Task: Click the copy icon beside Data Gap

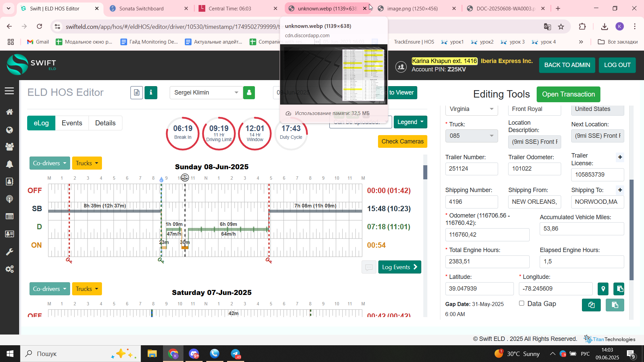Action: (x=591, y=305)
